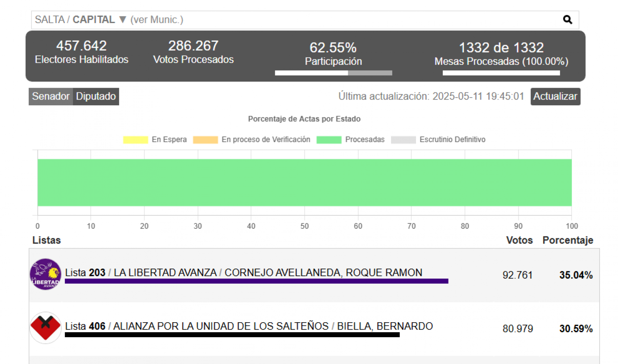This screenshot has width=618, height=364.
Task: Click the Mesas Procesadas progress bar
Action: (x=501, y=73)
